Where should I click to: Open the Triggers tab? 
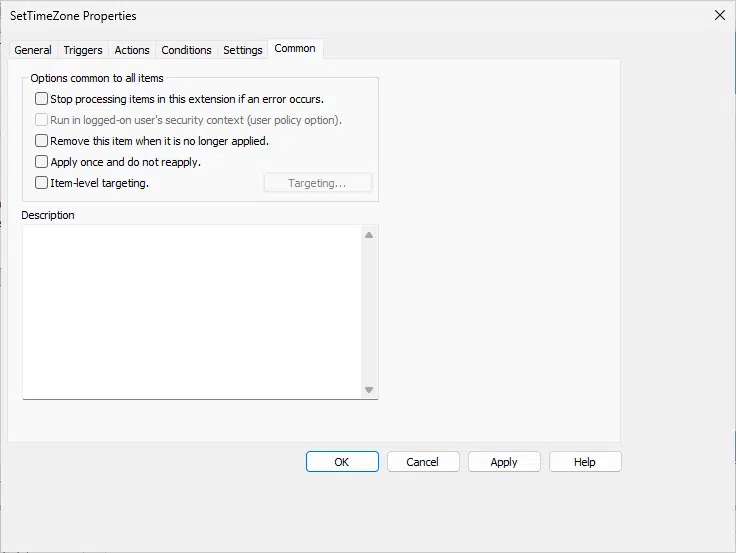click(83, 50)
